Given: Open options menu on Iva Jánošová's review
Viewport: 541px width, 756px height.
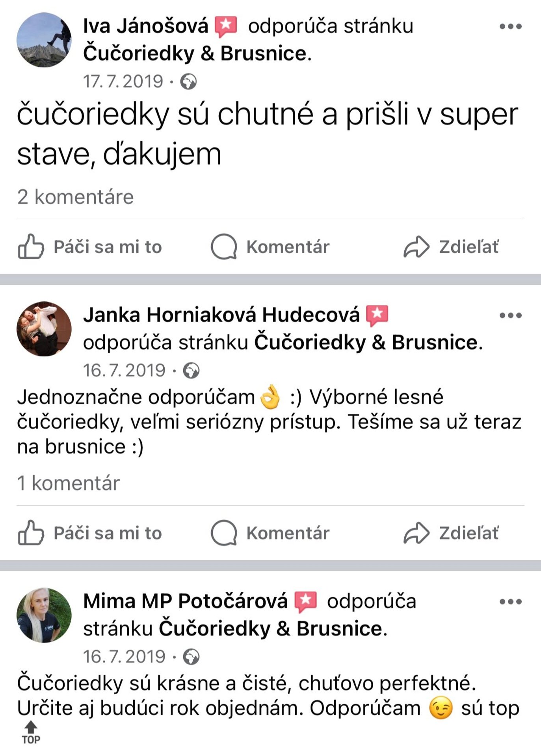Looking at the screenshot, I should coord(510,27).
